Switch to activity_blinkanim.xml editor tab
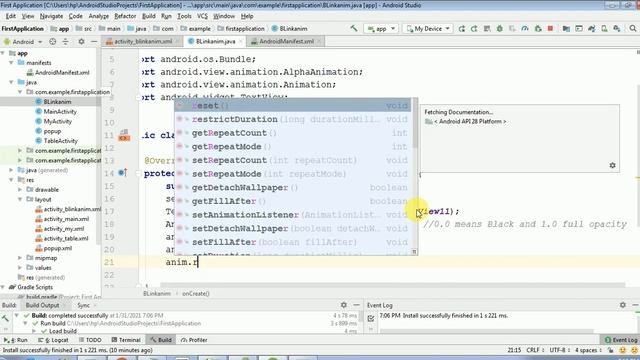The width and height of the screenshot is (640, 360). click(x=142, y=41)
